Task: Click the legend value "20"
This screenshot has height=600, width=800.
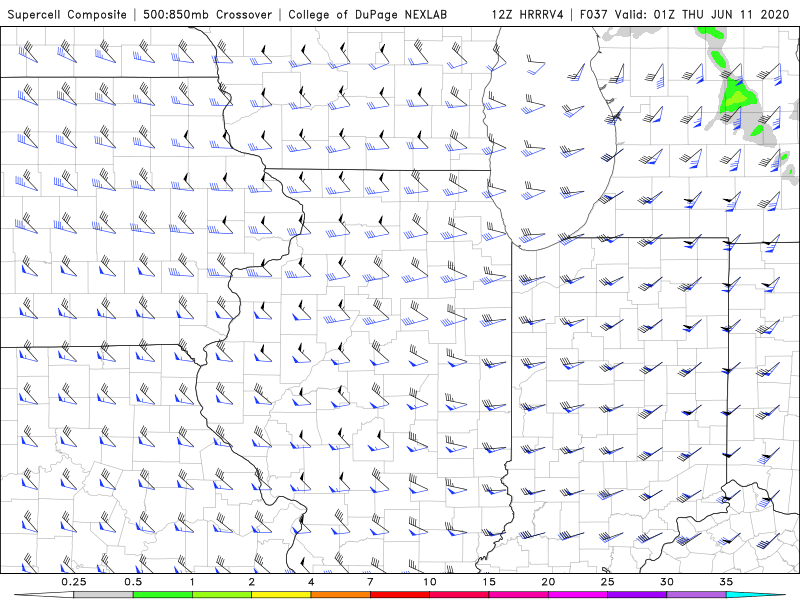Action: (548, 582)
